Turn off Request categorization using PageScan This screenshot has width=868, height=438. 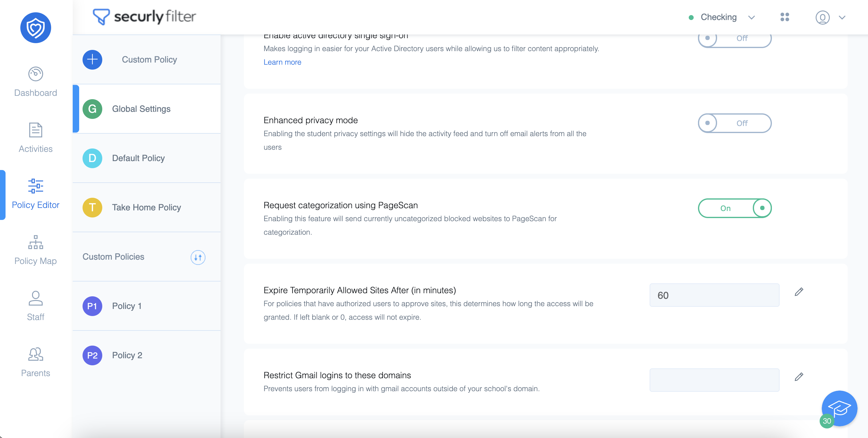pyautogui.click(x=735, y=208)
